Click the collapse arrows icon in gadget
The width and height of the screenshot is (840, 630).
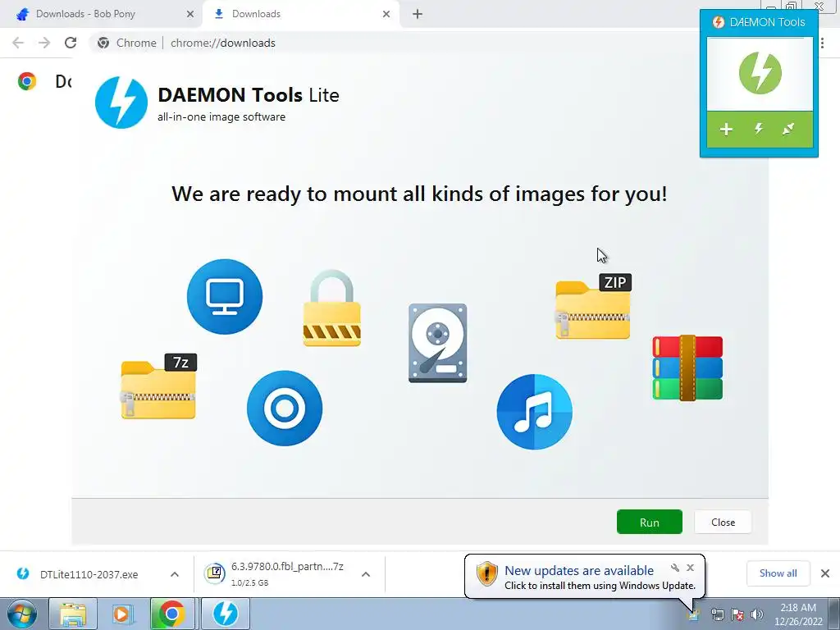click(788, 129)
